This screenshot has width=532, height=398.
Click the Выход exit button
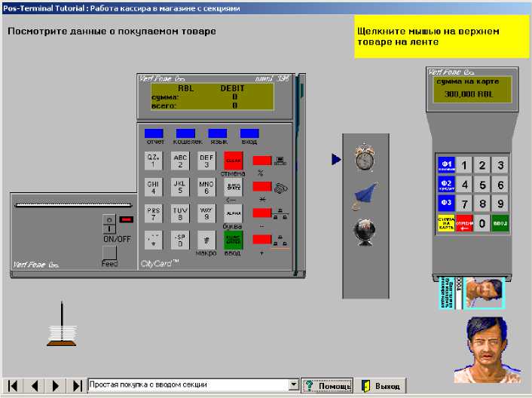(381, 386)
